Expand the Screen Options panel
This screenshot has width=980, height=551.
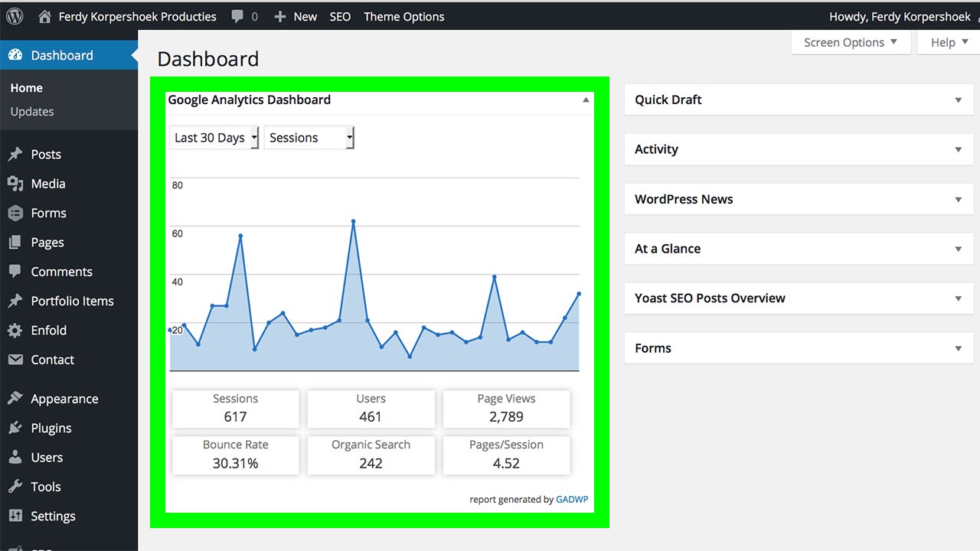pyautogui.click(x=851, y=43)
